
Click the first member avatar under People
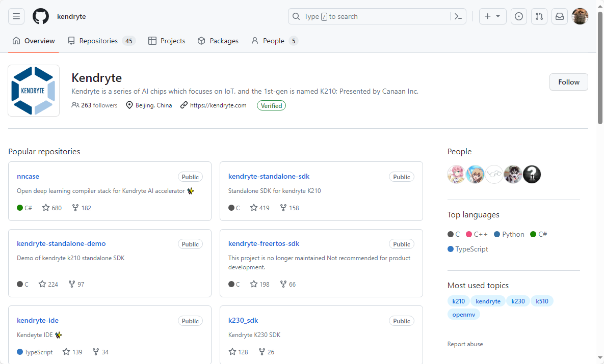456,175
